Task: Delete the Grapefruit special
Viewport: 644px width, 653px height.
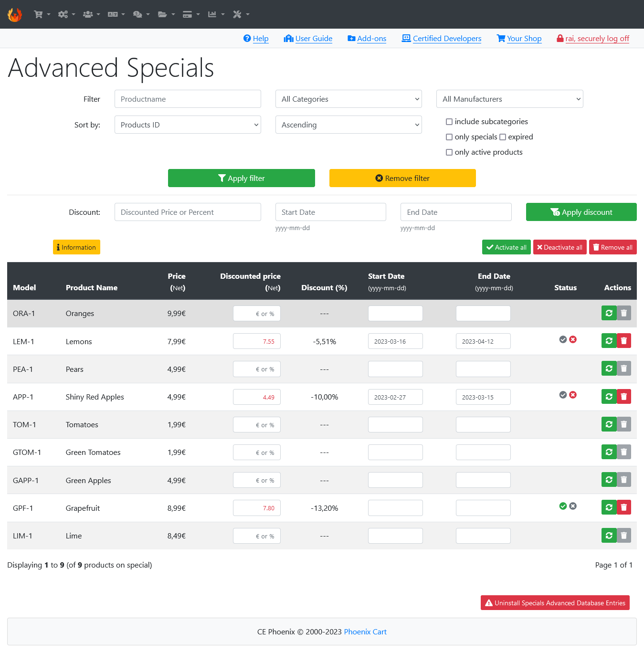Action: [624, 507]
